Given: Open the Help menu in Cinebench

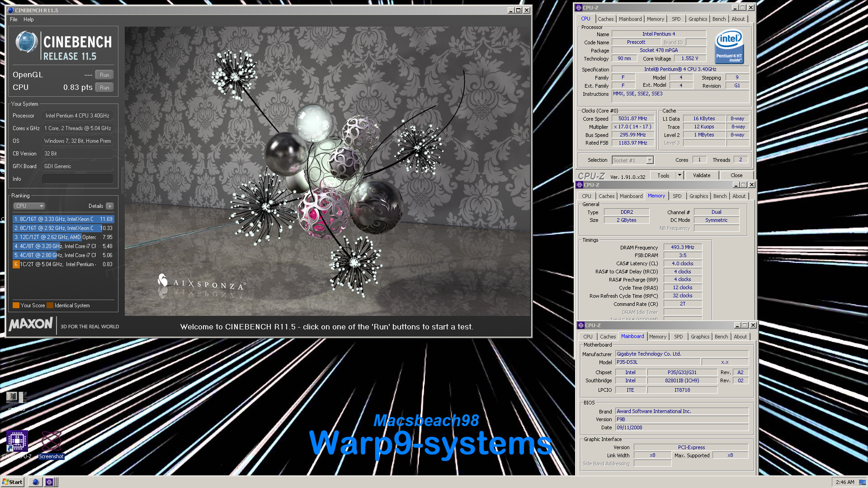Looking at the screenshot, I should (28, 19).
